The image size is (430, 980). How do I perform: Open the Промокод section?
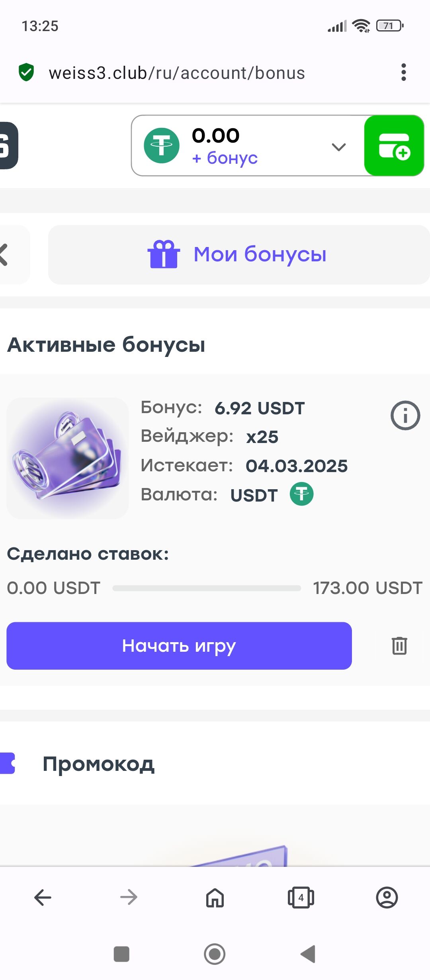tap(98, 764)
